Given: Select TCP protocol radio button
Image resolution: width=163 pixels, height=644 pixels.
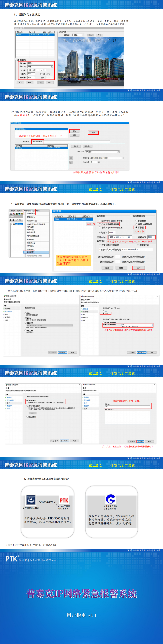Looking at the screenshot, I should pyautogui.click(x=103, y=311).
